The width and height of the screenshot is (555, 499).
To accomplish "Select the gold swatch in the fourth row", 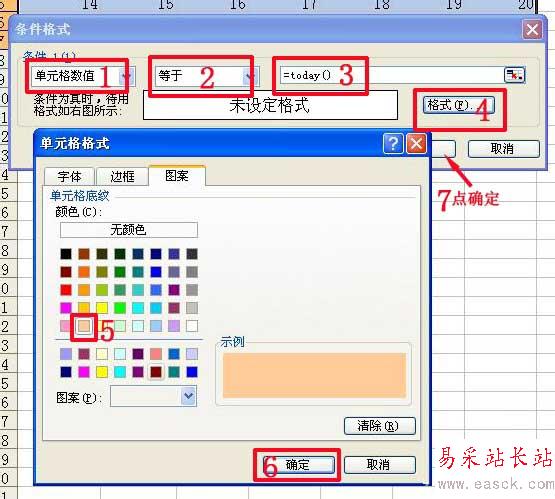I will (84, 308).
